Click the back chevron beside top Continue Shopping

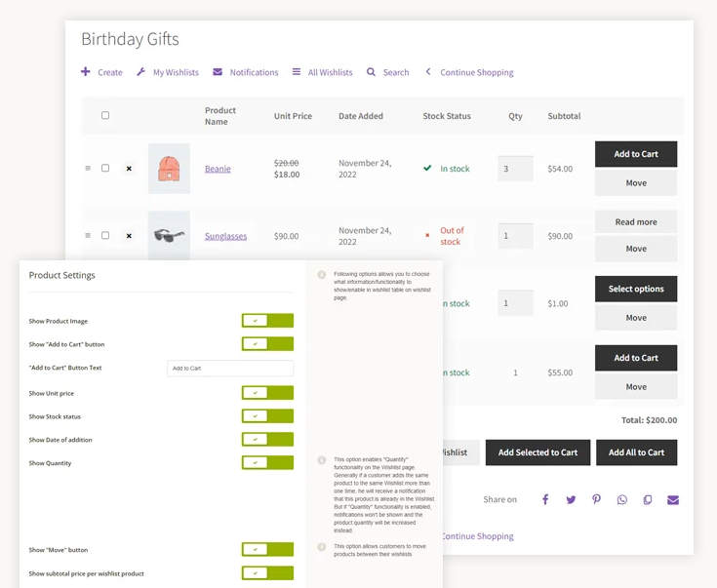[428, 71]
